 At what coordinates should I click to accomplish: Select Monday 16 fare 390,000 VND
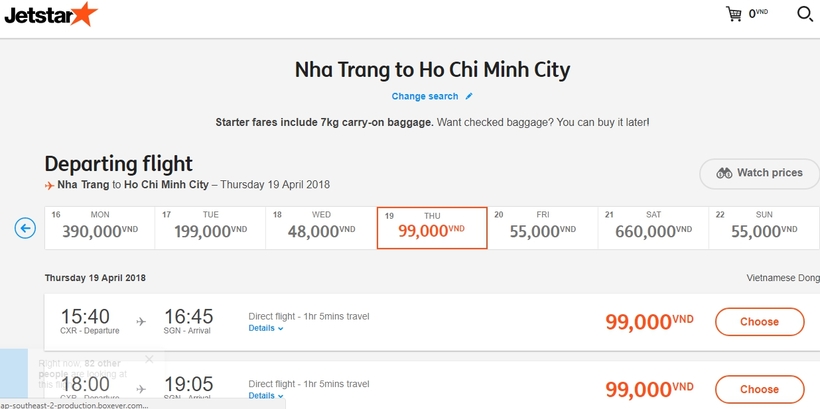99,228
